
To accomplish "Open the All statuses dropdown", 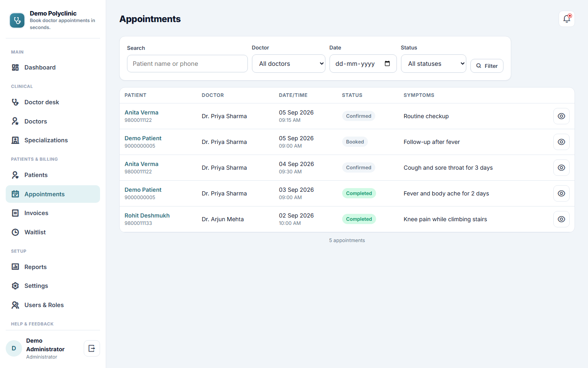I will (434, 64).
